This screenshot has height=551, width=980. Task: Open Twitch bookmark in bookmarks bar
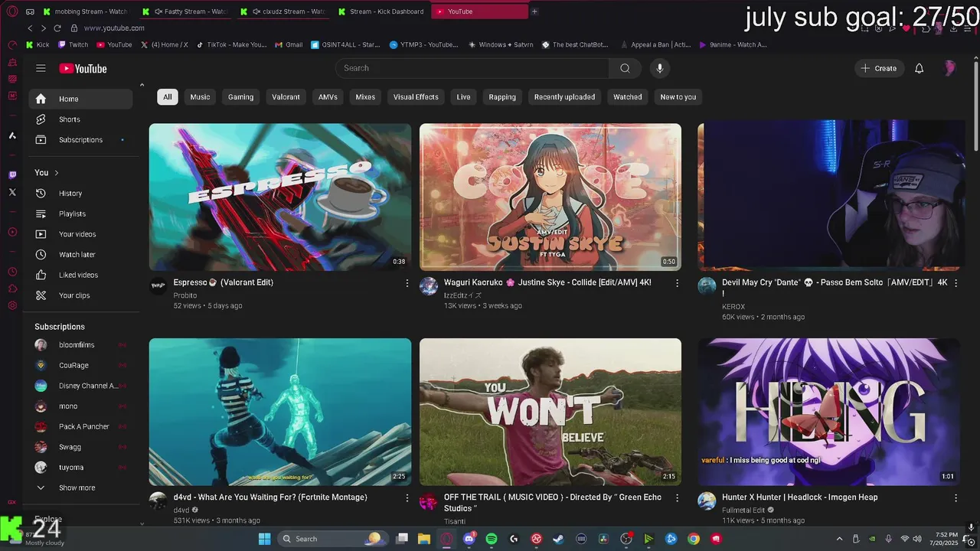73,45
